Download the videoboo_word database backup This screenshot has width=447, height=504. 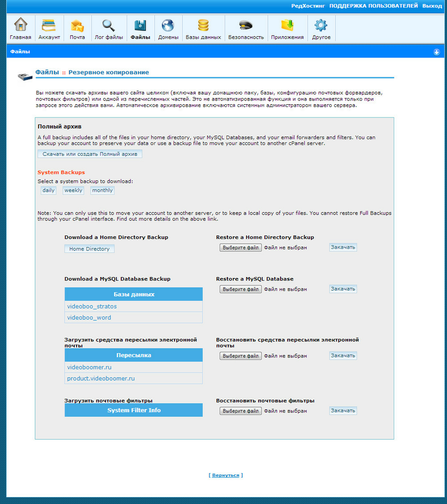point(89,317)
